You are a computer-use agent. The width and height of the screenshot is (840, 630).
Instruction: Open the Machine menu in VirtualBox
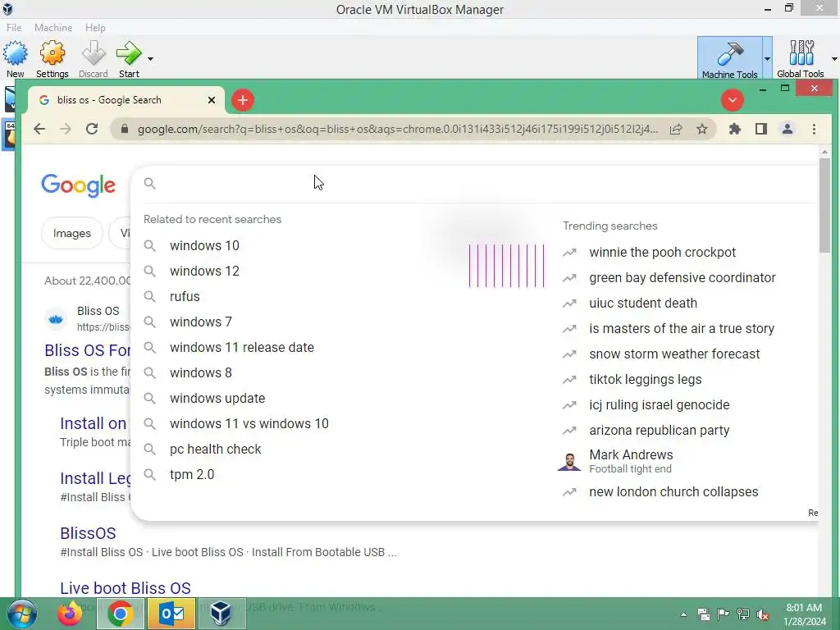(x=53, y=27)
